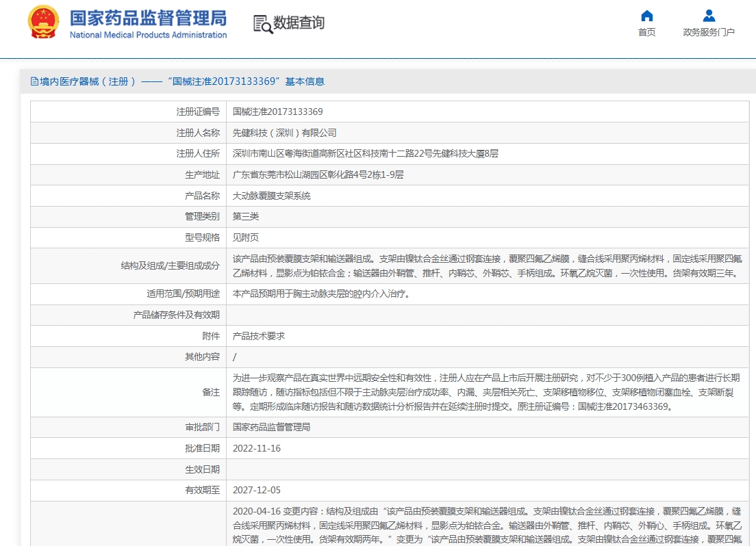
Task: Click product name 大动脉覆膜支架系统
Action: [x=271, y=196]
